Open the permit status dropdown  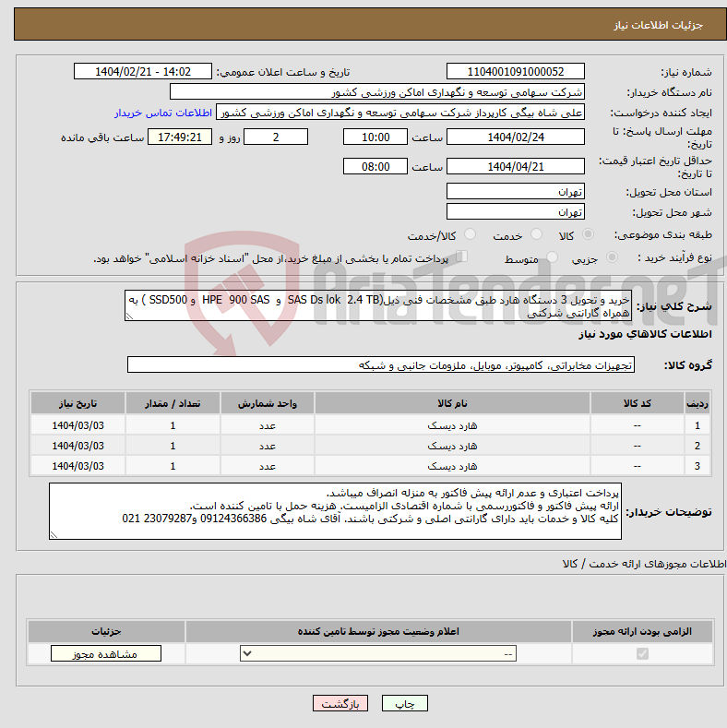click(378, 653)
